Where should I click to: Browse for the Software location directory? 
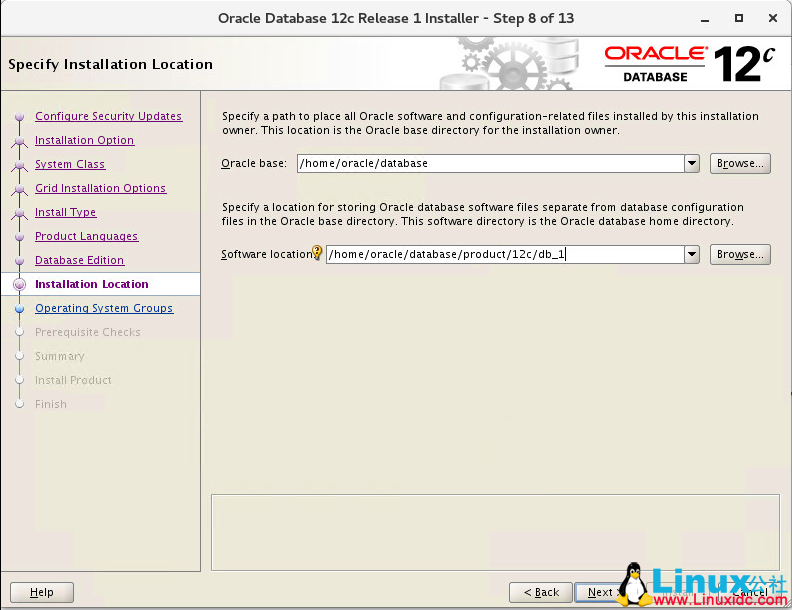(740, 254)
